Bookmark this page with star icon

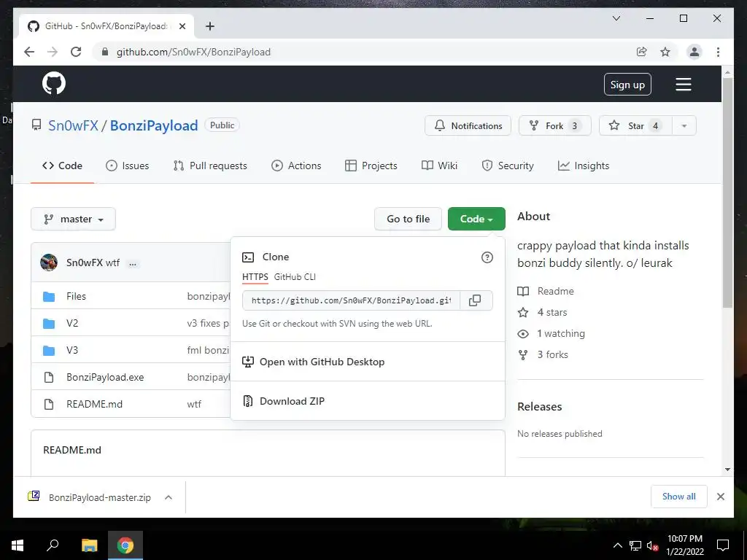pos(665,52)
